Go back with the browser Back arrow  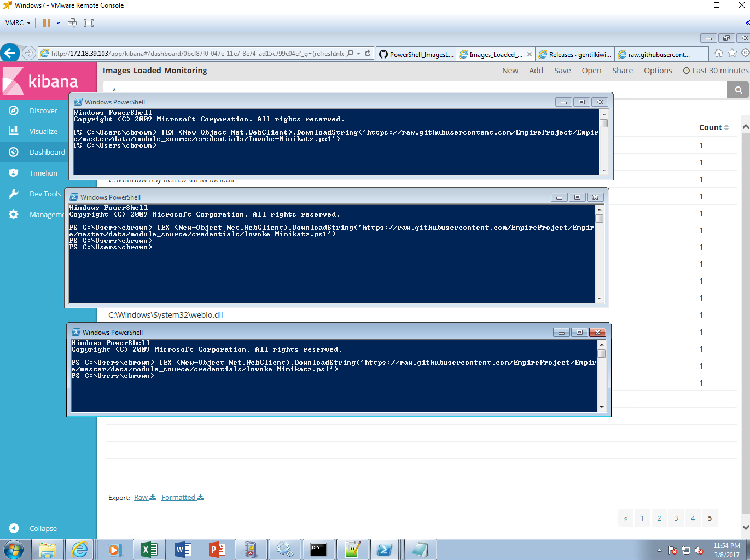coord(10,53)
